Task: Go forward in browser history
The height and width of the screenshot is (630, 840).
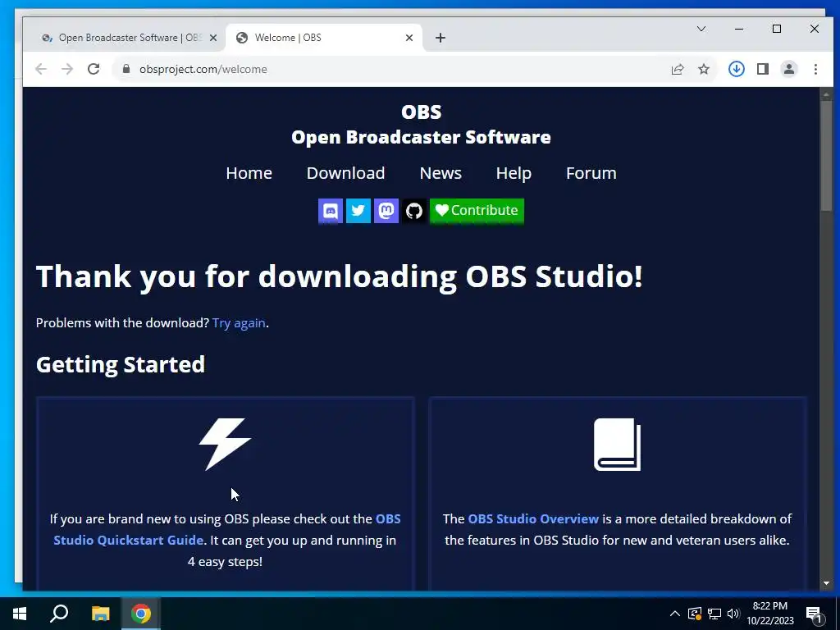Action: click(x=67, y=69)
